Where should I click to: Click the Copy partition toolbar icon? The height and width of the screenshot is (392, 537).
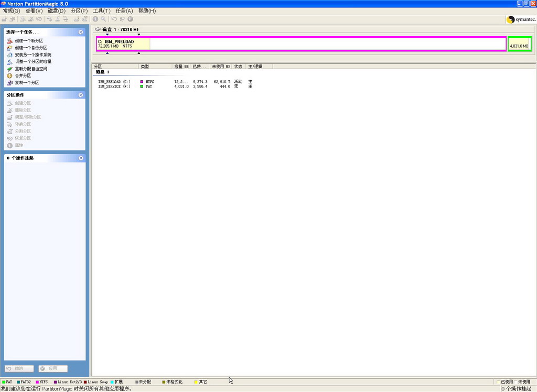click(x=13, y=19)
